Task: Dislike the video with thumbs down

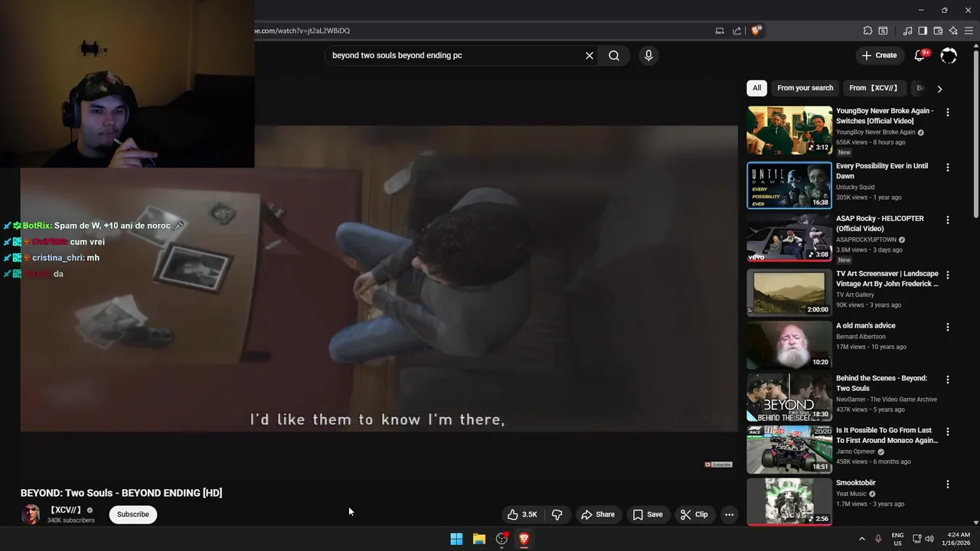Action: point(557,514)
